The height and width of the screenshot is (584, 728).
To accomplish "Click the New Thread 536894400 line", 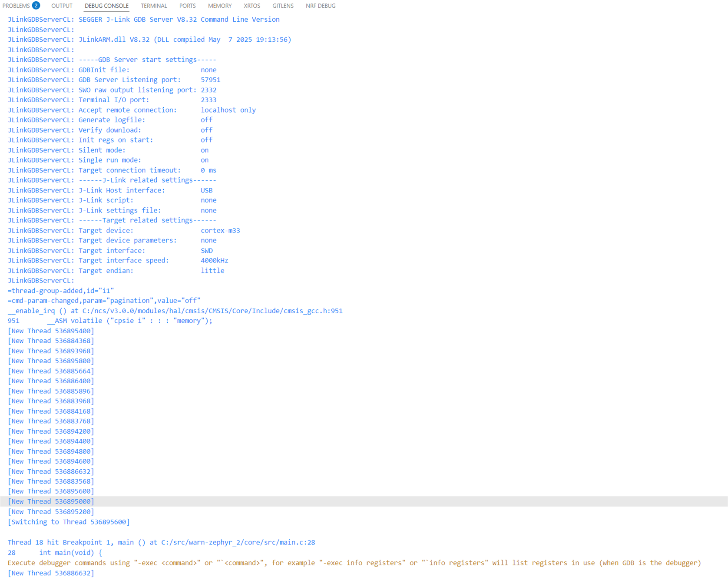I will (51, 441).
